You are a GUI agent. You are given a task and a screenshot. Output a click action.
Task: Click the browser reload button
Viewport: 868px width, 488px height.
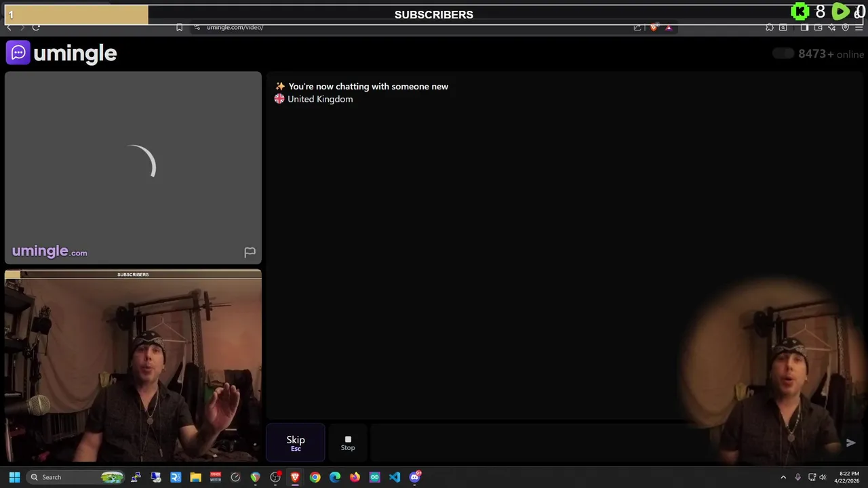(x=36, y=27)
